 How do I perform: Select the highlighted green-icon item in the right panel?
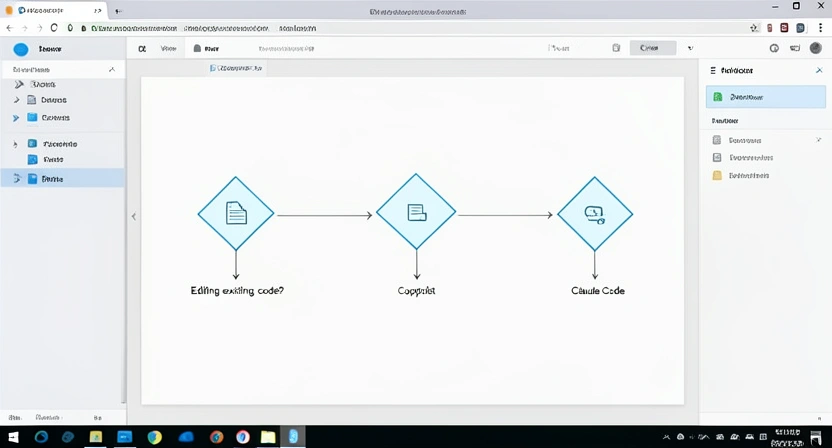click(766, 97)
